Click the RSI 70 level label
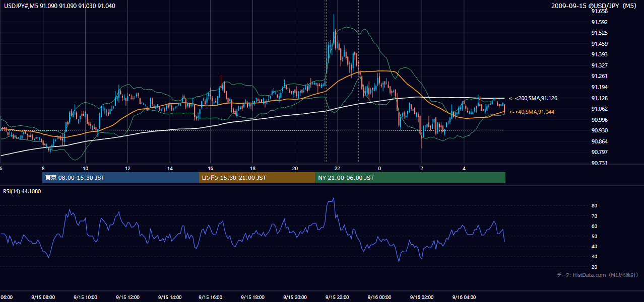The height and width of the screenshot is (302, 644). (594, 216)
